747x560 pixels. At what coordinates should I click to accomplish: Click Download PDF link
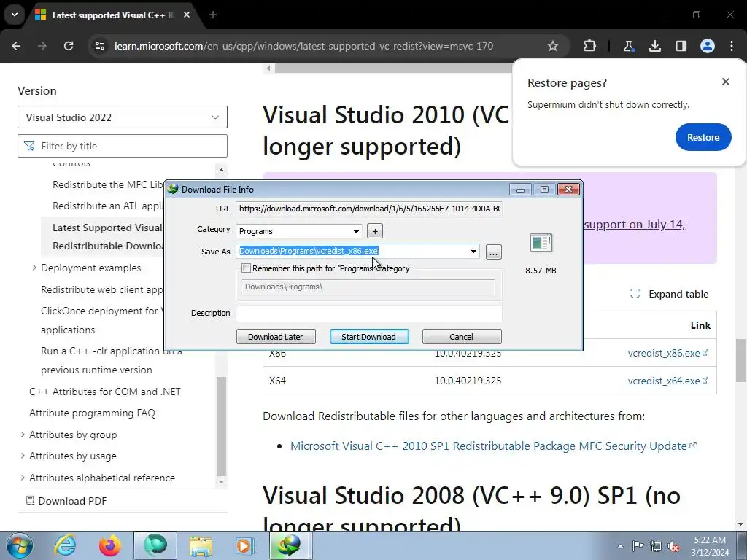[x=66, y=501]
